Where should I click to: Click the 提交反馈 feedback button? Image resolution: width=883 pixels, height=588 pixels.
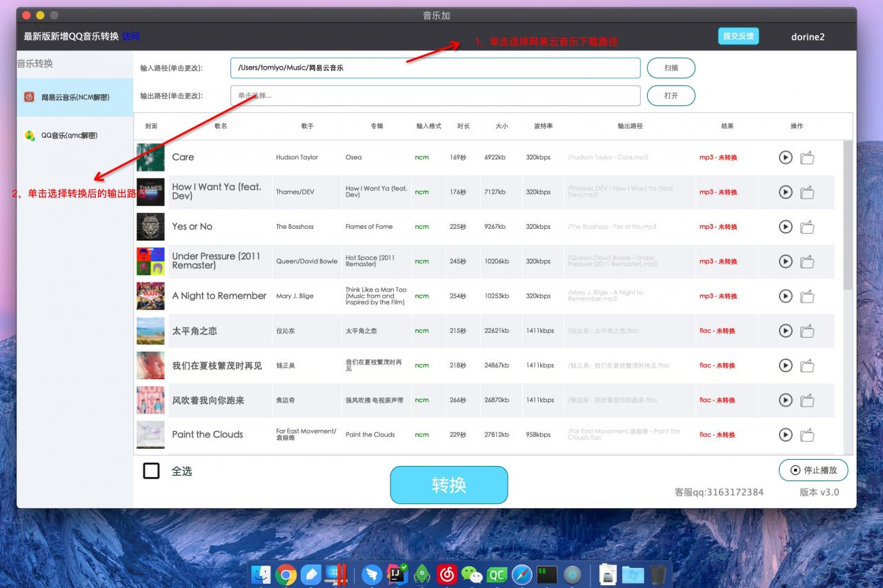point(738,36)
